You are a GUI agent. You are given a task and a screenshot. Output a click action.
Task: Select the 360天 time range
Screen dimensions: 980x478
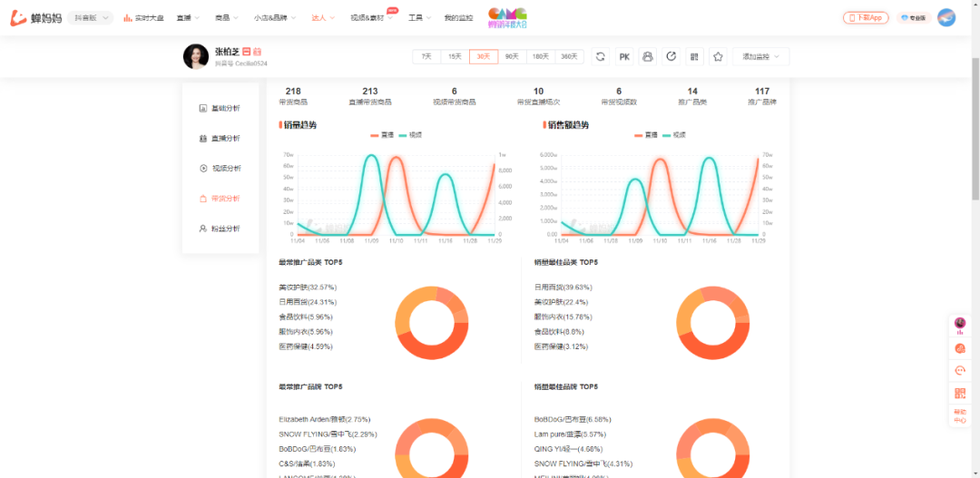(x=569, y=56)
